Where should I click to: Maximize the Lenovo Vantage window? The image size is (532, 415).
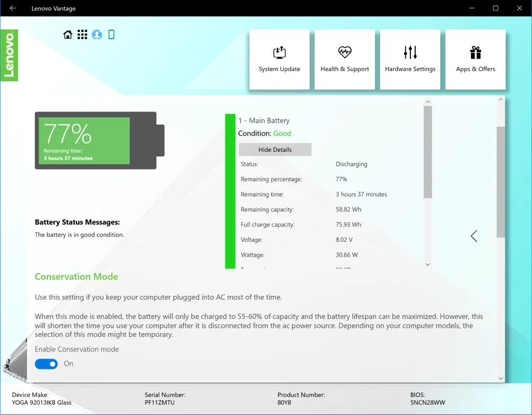496,8
